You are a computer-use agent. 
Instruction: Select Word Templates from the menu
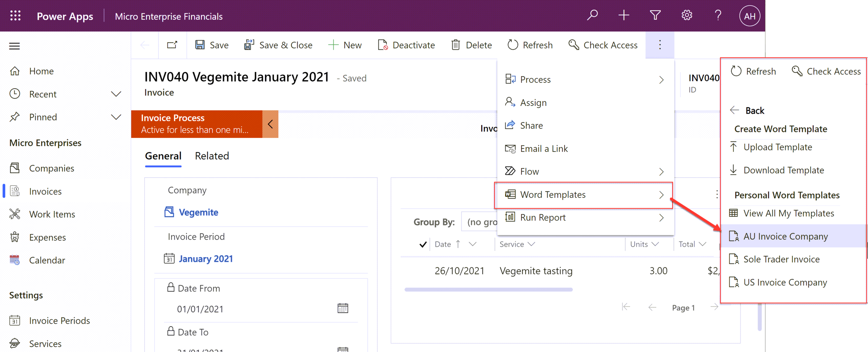pyautogui.click(x=553, y=195)
